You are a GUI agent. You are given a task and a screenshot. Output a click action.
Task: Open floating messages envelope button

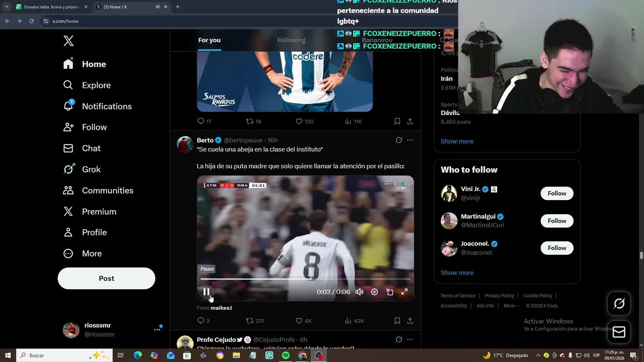tap(619, 332)
